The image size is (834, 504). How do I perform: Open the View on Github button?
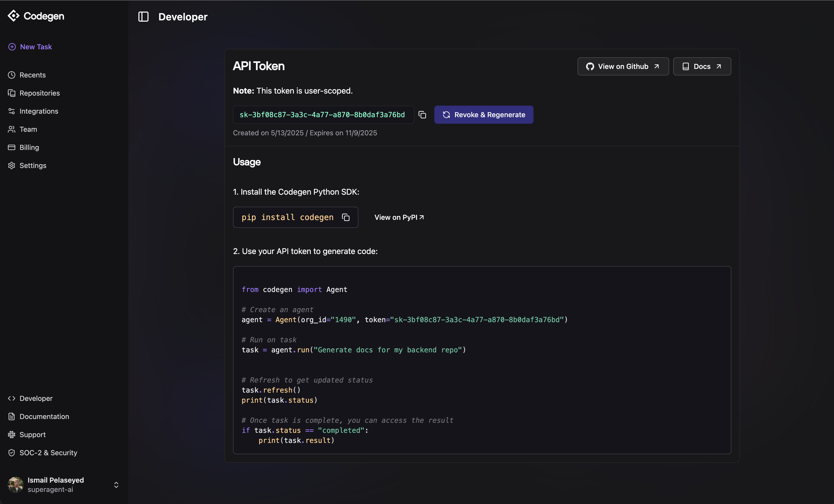tap(623, 66)
